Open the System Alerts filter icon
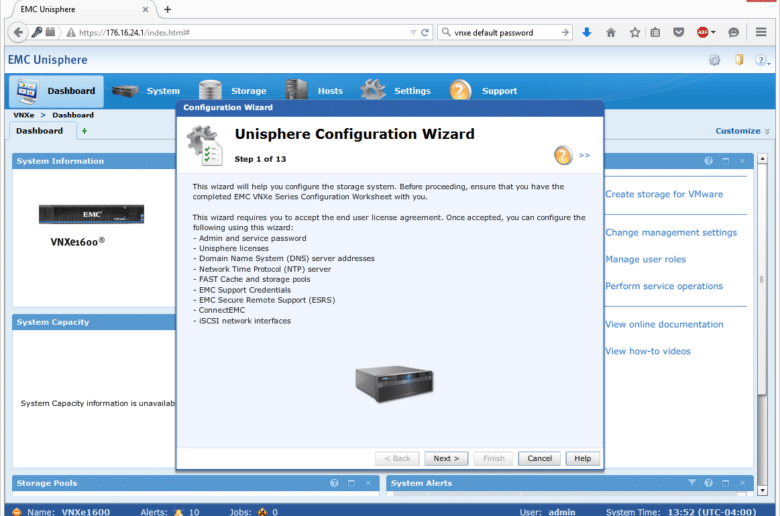 [x=692, y=483]
